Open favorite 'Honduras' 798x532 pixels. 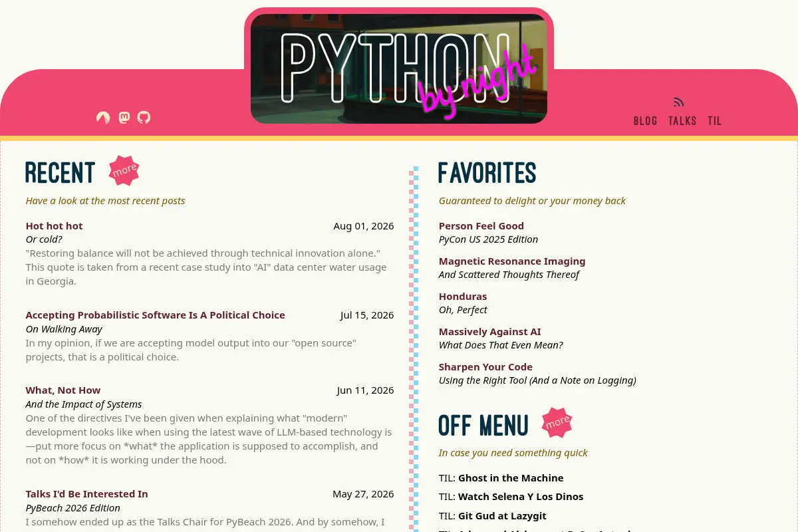pos(463,297)
